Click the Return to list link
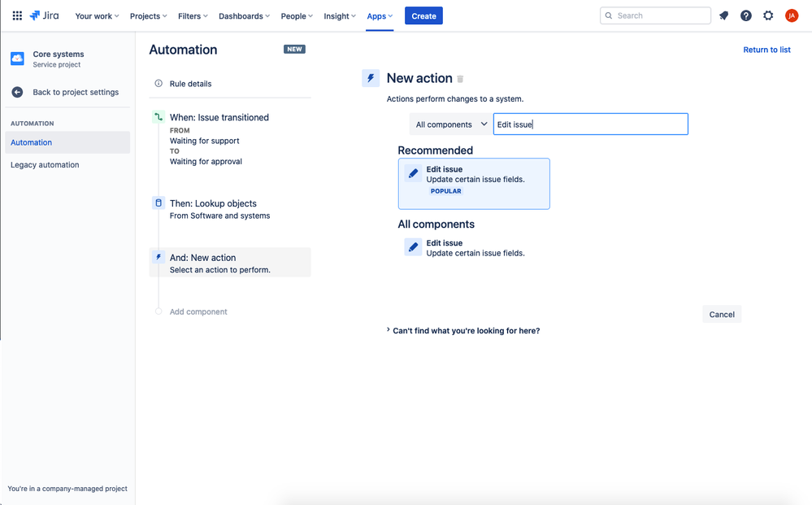Screen dimensions: 812x505 tap(766, 50)
